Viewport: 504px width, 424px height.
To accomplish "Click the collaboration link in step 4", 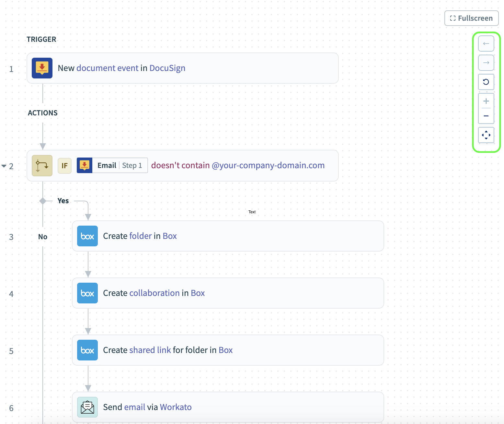I will point(155,293).
